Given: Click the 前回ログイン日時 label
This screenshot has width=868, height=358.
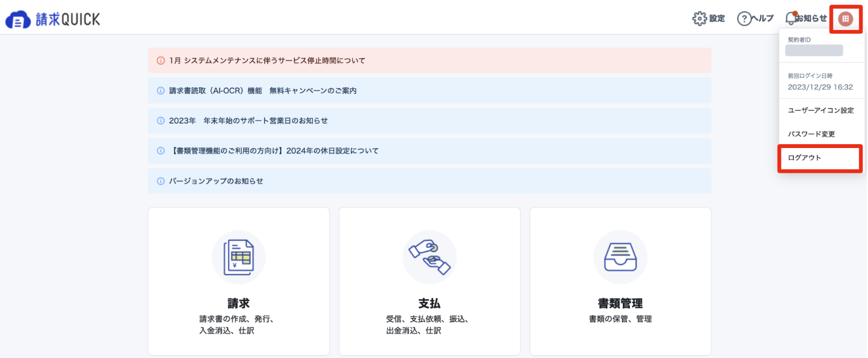Looking at the screenshot, I should tap(810, 76).
